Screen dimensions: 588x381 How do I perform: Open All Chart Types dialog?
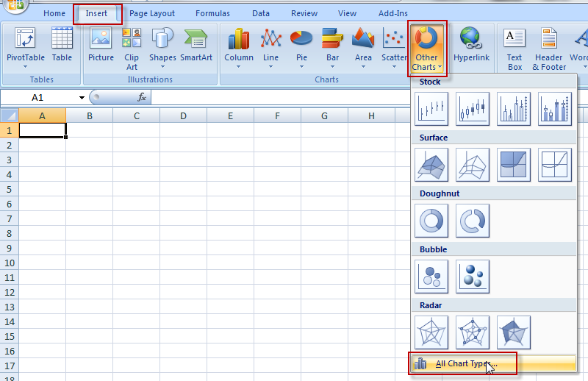pos(493,363)
